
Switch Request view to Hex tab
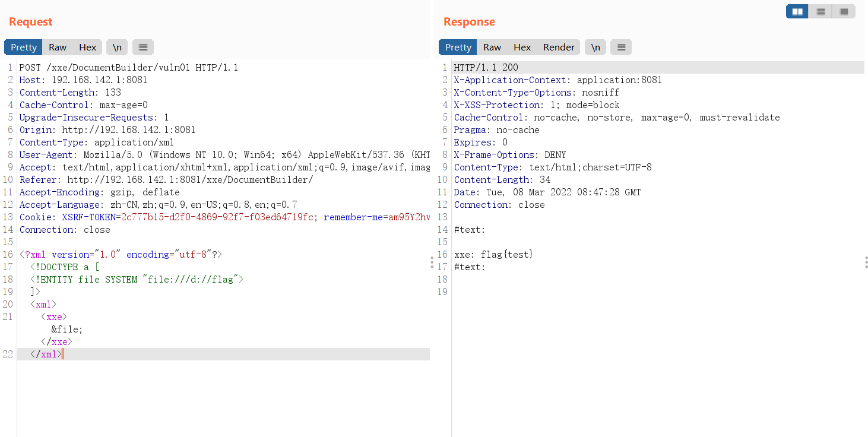pos(87,47)
